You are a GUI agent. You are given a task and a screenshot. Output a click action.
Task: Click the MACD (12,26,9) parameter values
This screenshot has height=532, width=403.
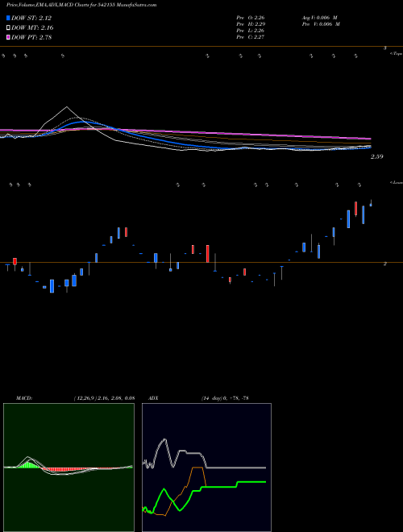pos(104,398)
